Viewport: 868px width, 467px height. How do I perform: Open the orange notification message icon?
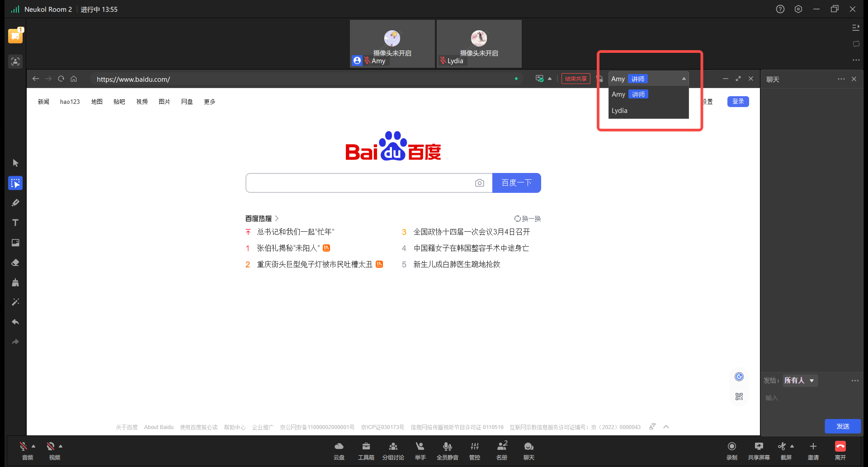click(15, 36)
